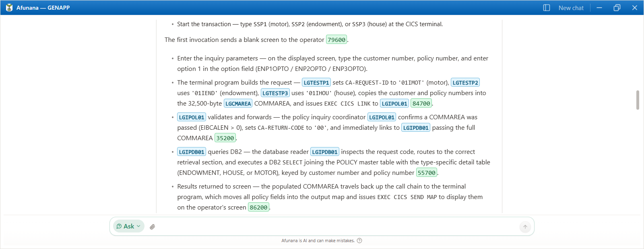Image resolution: width=644 pixels, height=249 pixels.
Task: Send the message with the arrow button
Action: point(525,227)
